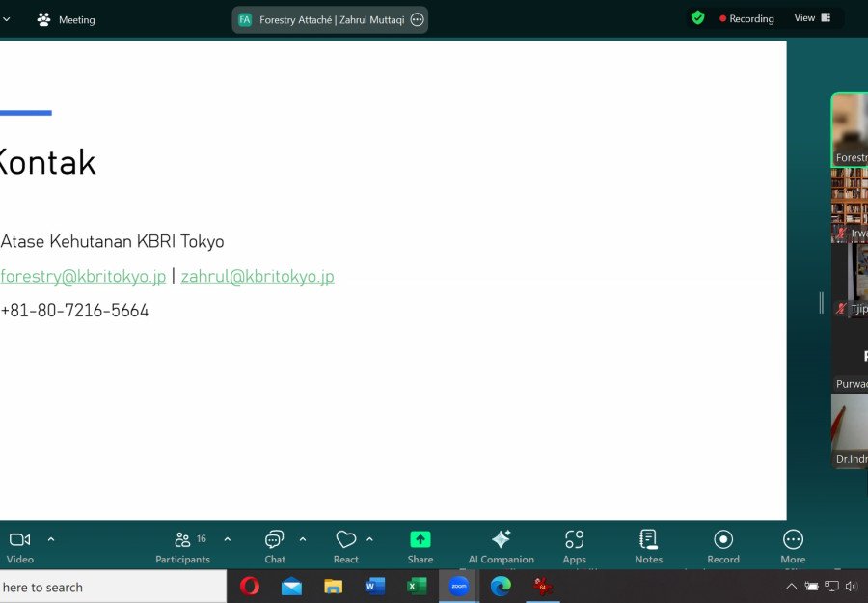Click the green Share screen button
868x603 pixels.
tap(420, 547)
